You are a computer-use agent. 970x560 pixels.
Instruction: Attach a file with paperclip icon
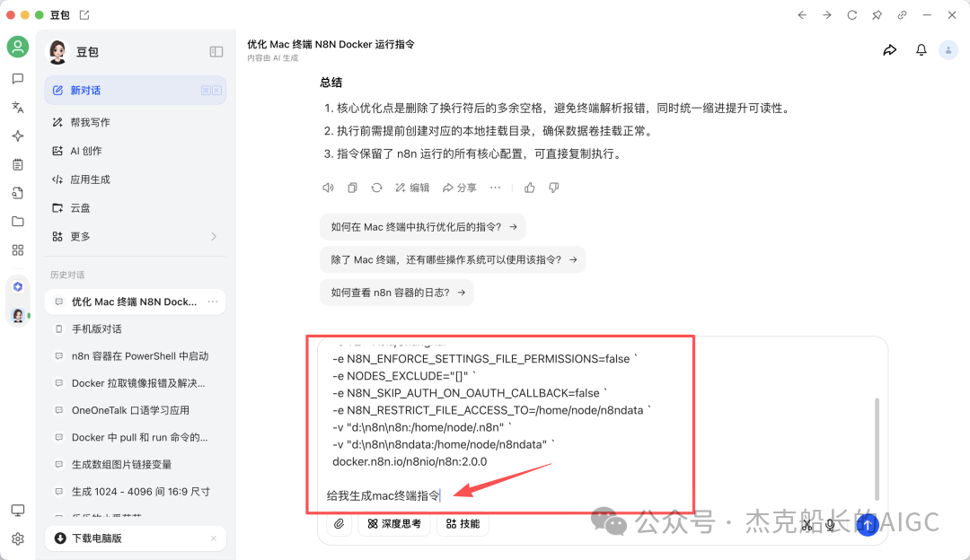click(x=339, y=524)
